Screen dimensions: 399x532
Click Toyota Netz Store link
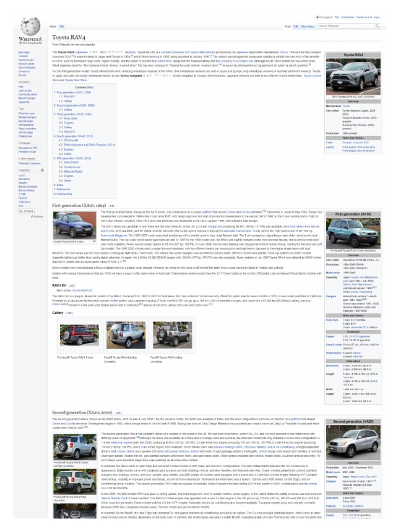76,81
